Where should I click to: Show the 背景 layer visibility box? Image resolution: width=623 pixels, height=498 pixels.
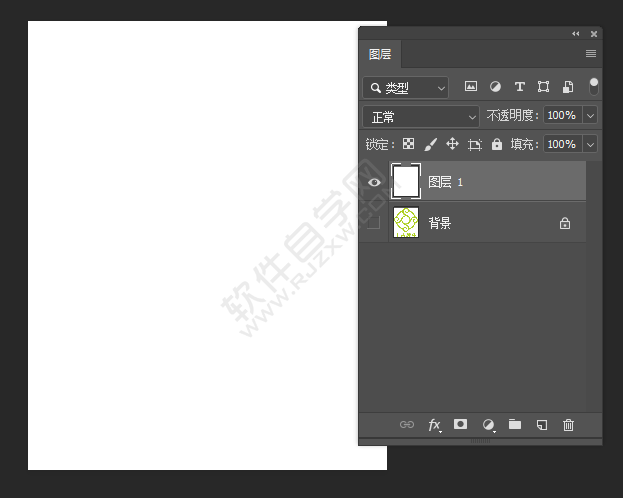[373, 223]
